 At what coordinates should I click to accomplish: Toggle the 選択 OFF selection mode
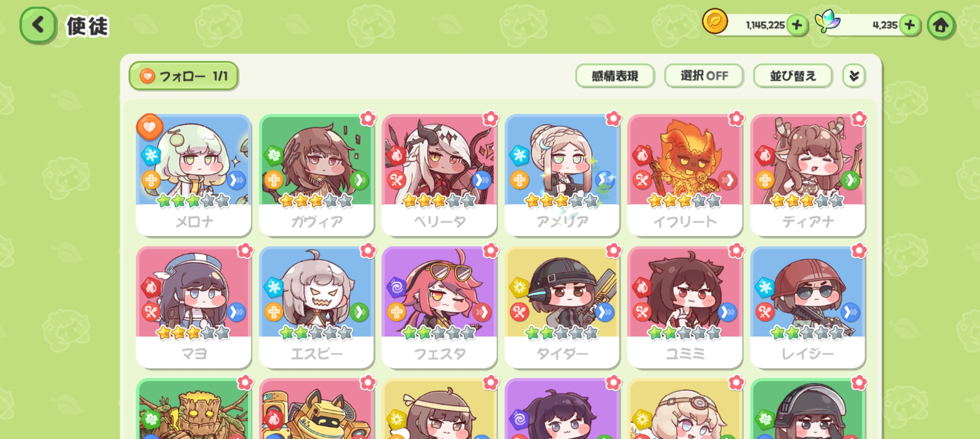(704, 76)
